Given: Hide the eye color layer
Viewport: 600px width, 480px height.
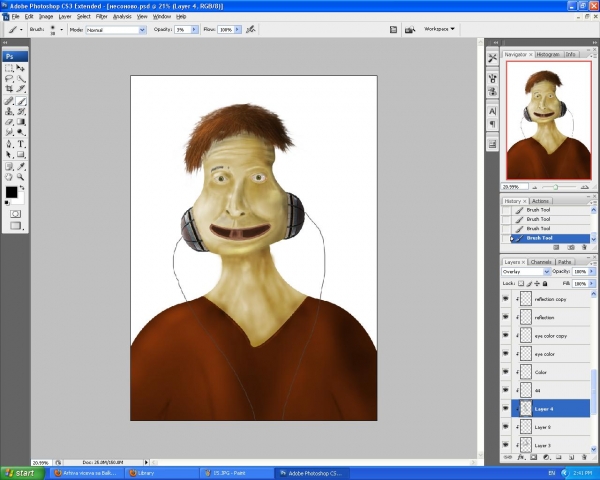Looking at the screenshot, I should pos(506,354).
